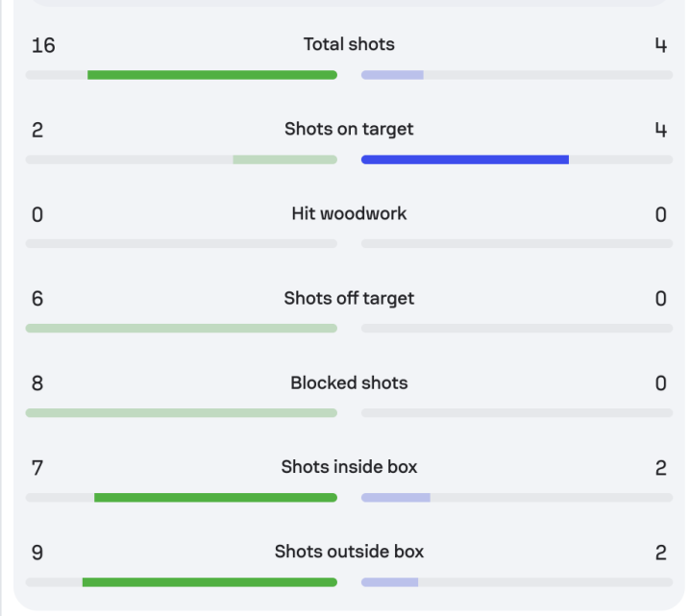This screenshot has height=616, width=691.
Task: Click the home team's Shots outside box bar
Action: (210, 582)
